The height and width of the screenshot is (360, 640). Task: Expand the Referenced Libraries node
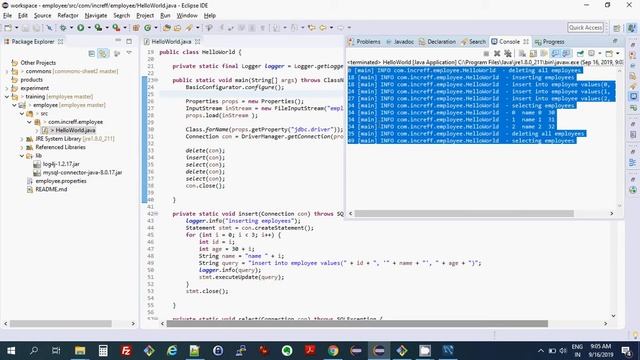tap(22, 147)
